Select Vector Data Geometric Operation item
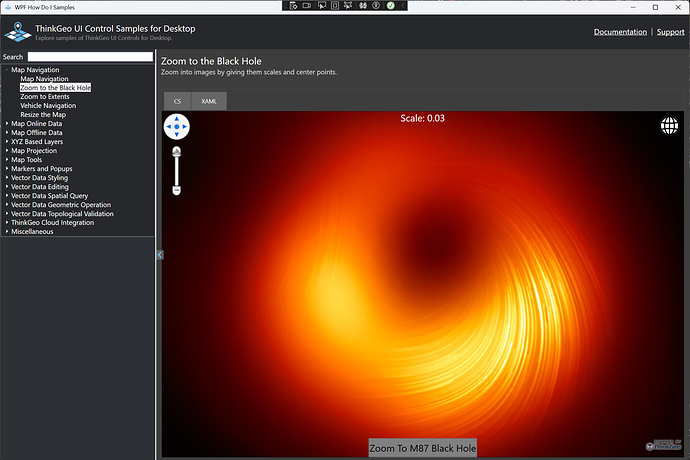 [x=61, y=205]
